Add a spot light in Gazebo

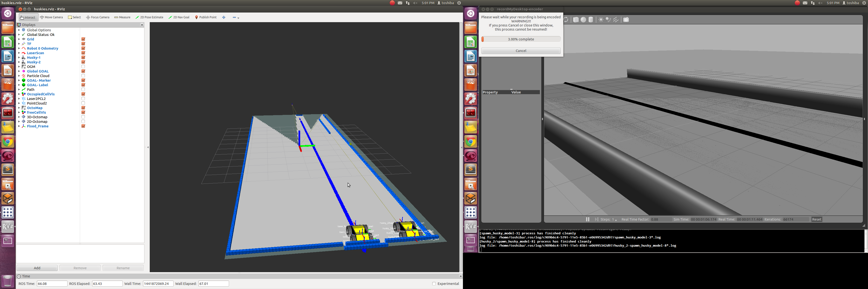click(x=608, y=20)
